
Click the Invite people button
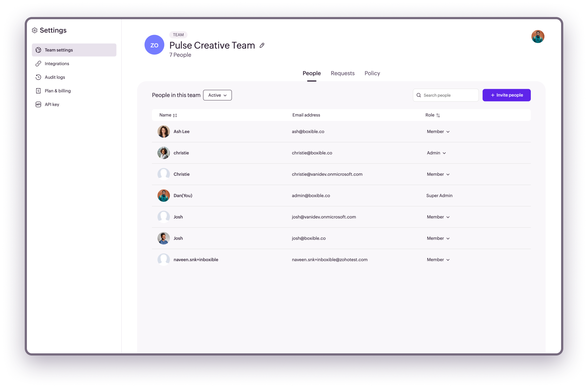coord(506,95)
